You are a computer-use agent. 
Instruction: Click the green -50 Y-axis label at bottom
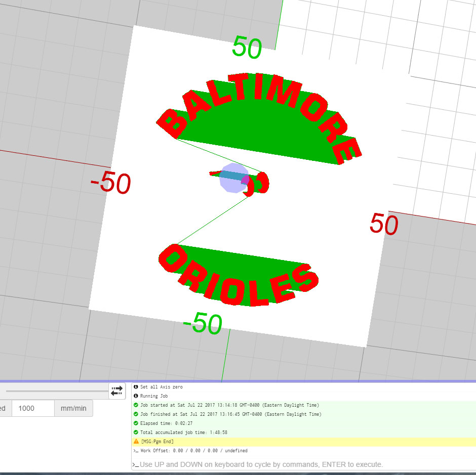pyautogui.click(x=203, y=323)
